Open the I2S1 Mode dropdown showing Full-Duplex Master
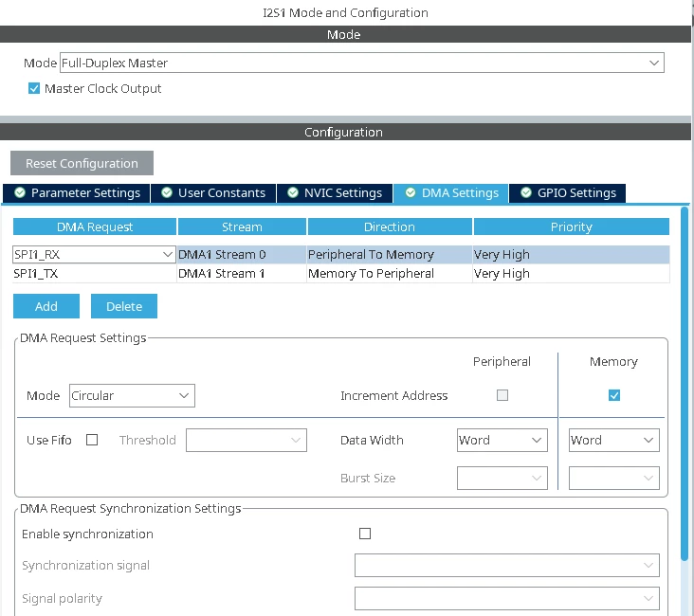The image size is (694, 616). [361, 63]
